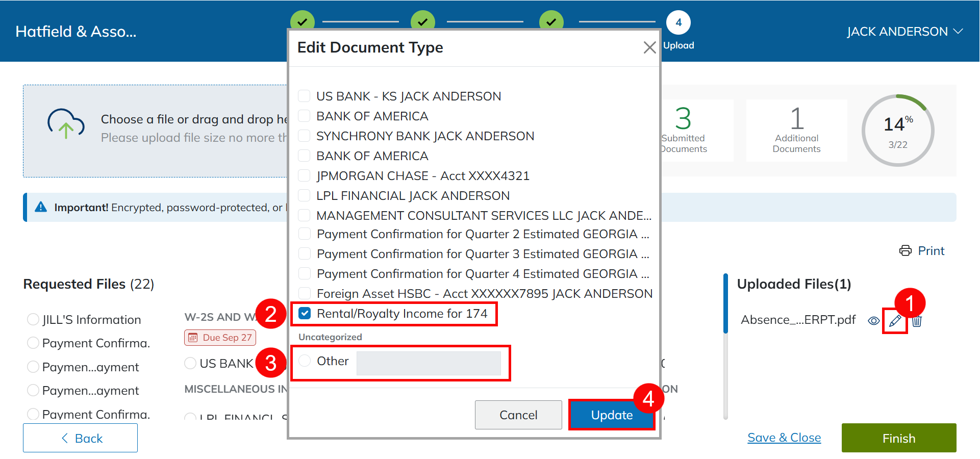980x459 pixels.
Task: Preview Absence_...ERPT.pdf with eye icon
Action: (873, 321)
